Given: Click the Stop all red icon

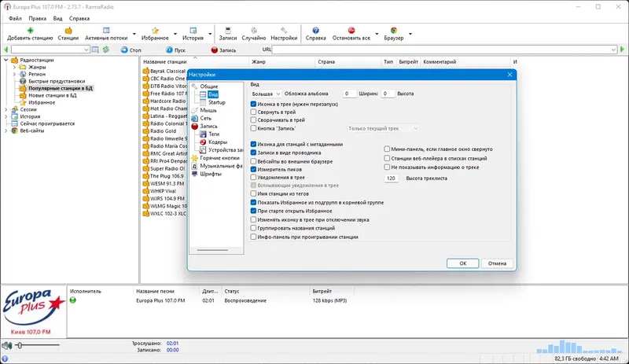Looking at the screenshot, I should click(351, 31).
